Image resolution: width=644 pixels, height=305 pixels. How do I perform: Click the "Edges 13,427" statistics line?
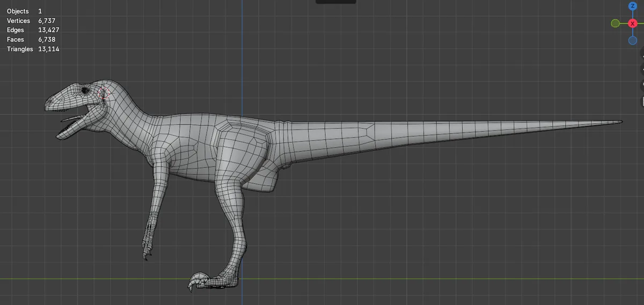[33, 30]
